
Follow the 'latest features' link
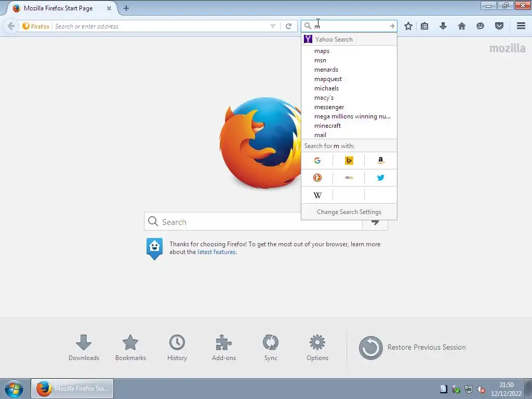217,252
